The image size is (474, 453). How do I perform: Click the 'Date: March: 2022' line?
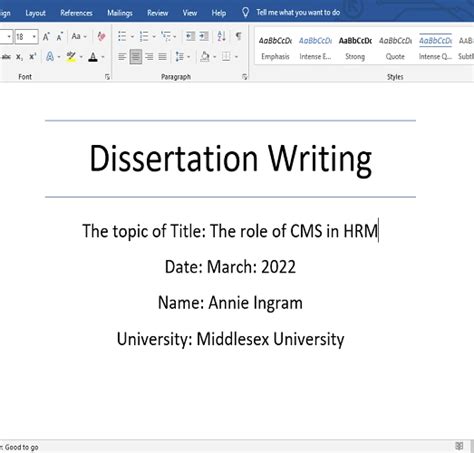pyautogui.click(x=230, y=267)
